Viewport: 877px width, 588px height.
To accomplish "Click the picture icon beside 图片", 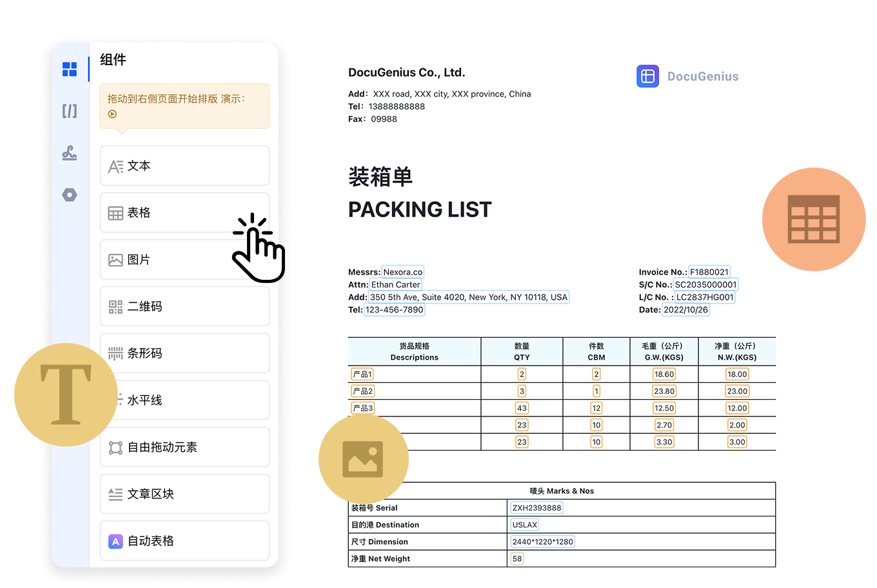I will point(115,260).
